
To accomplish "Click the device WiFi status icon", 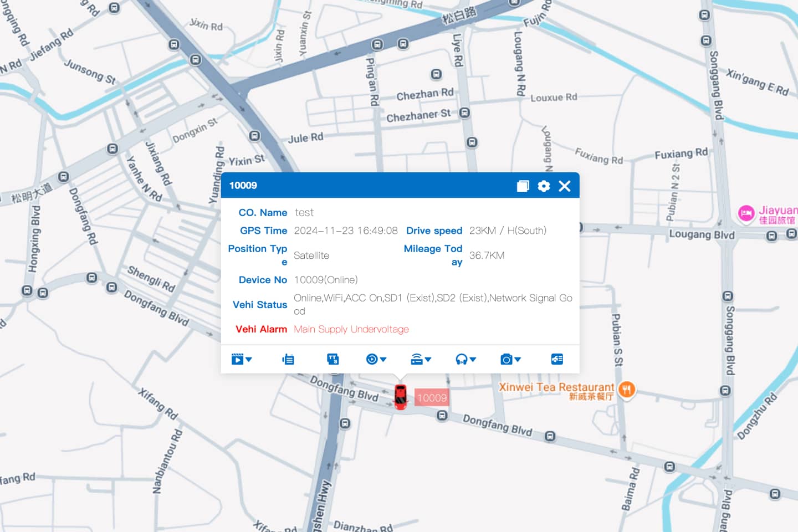I will pyautogui.click(x=417, y=359).
